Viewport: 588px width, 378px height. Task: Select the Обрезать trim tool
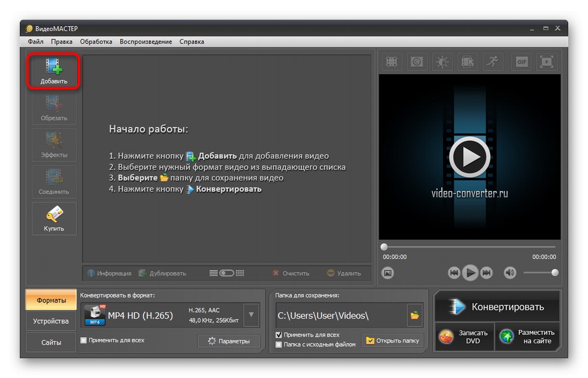tap(54, 108)
